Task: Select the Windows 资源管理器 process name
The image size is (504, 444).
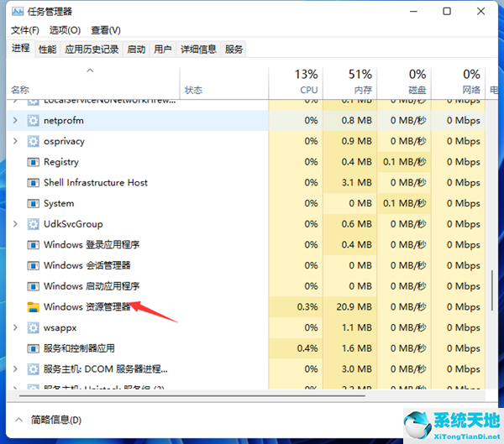Action: (x=87, y=307)
